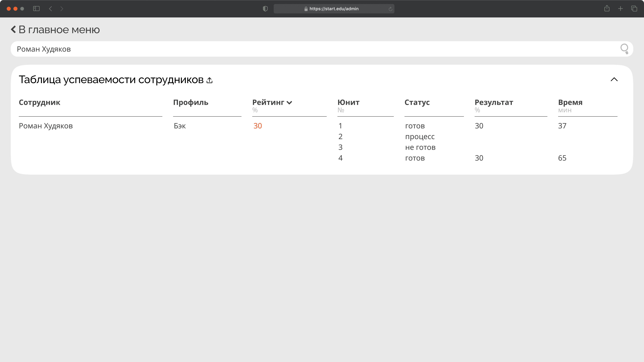Click the Результат column header

[494, 102]
